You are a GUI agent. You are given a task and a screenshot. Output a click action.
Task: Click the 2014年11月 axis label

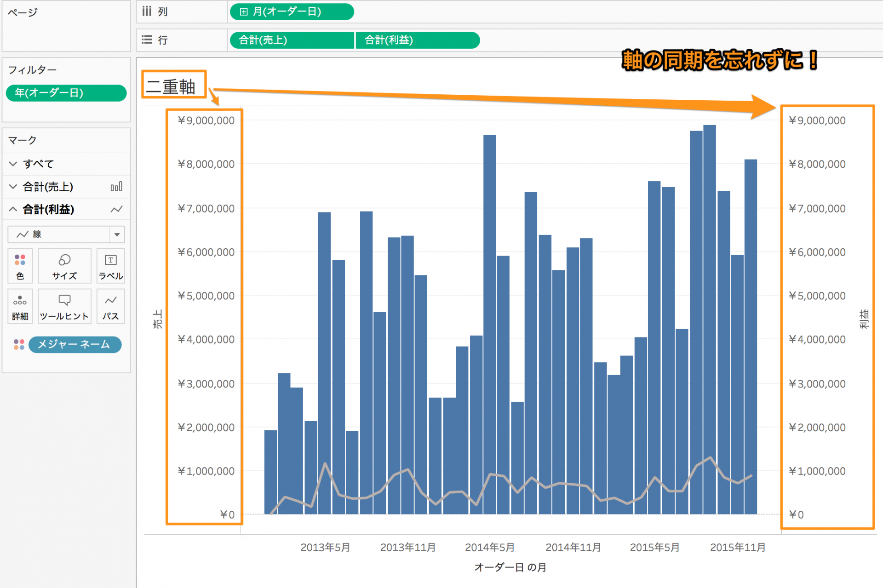pos(573,548)
